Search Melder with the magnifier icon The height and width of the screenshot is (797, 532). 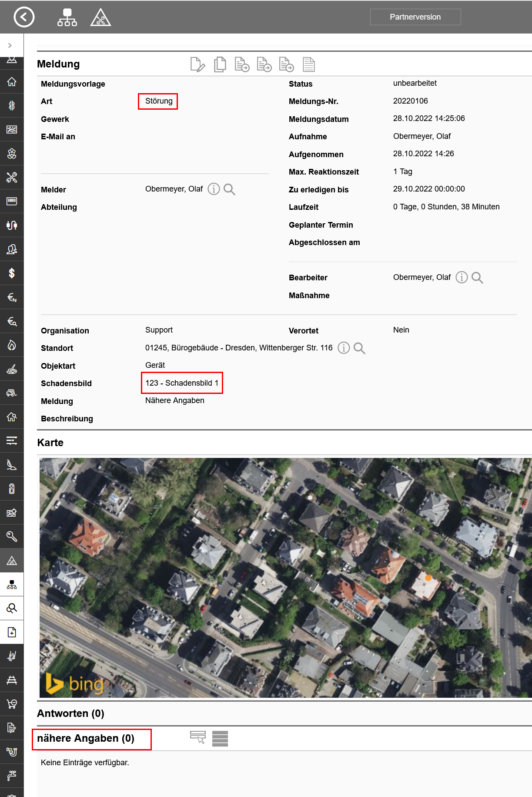[229, 189]
